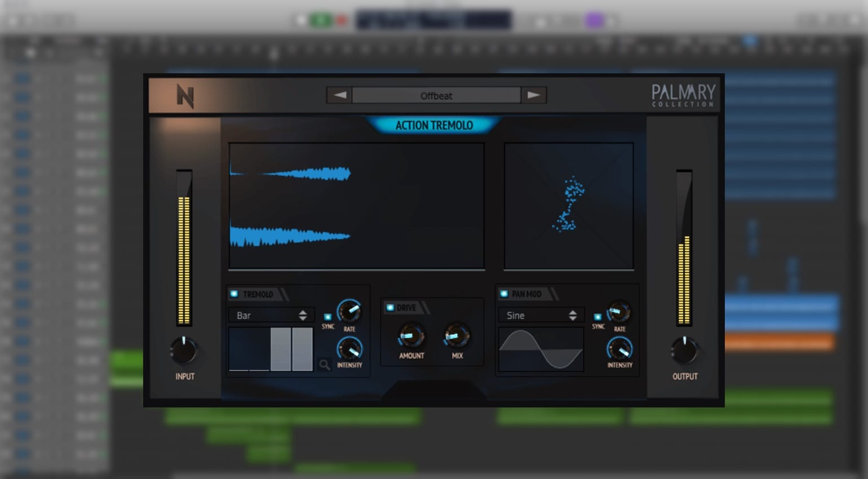Open the step pattern magnifier zoom
This screenshot has height=479, width=868.
pos(324,365)
